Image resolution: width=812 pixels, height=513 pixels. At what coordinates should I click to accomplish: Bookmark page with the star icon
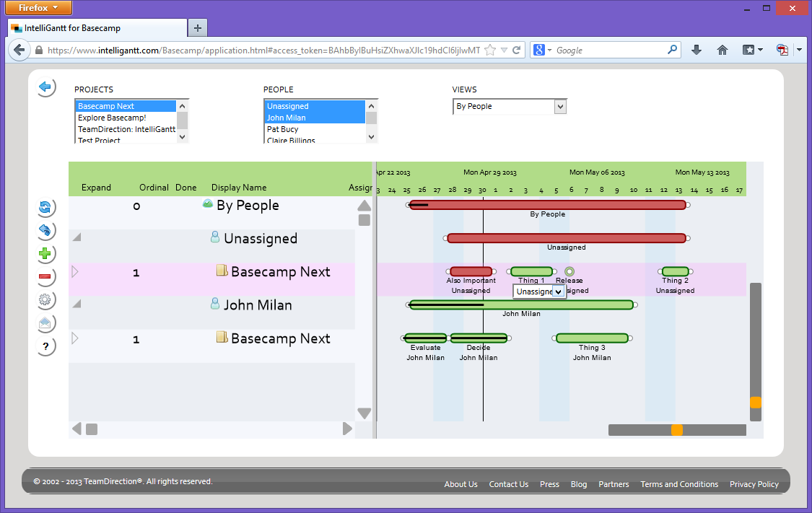click(490, 51)
